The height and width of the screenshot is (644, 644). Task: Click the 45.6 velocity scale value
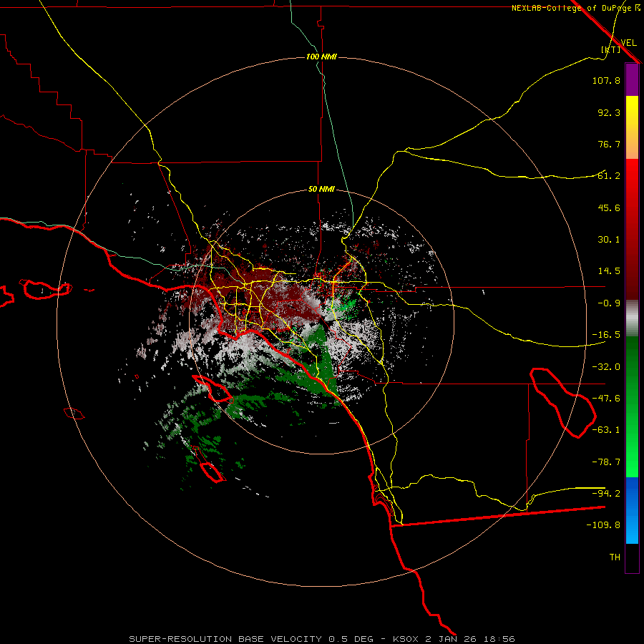pos(609,208)
